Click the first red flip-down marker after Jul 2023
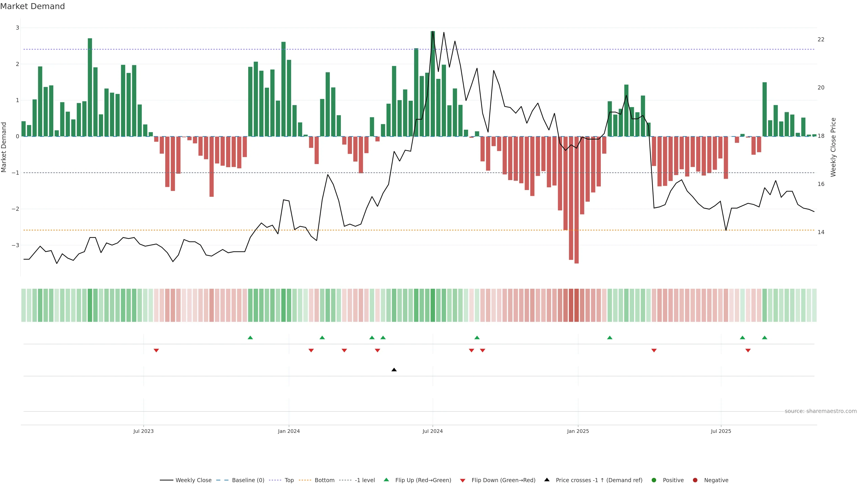This screenshot has height=488, width=868. pos(156,350)
